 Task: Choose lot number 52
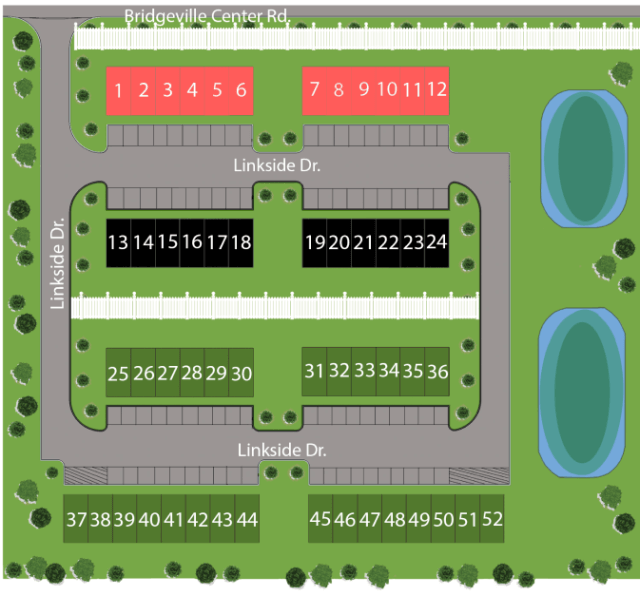pyautogui.click(x=492, y=519)
